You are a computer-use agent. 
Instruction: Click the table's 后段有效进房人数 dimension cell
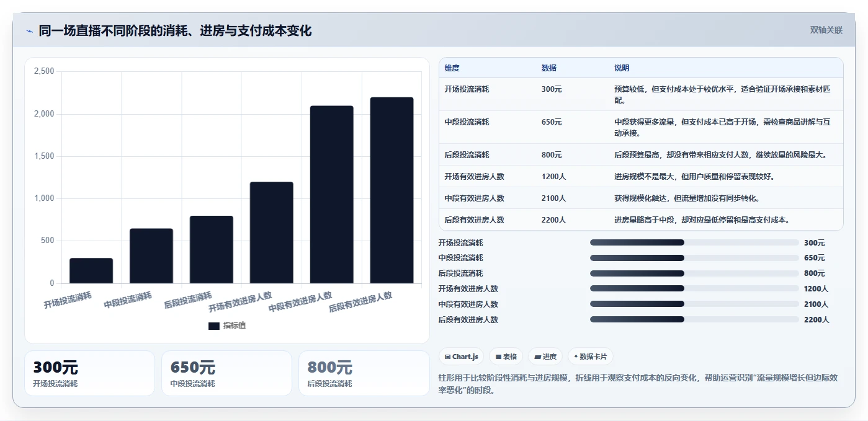[x=474, y=220]
